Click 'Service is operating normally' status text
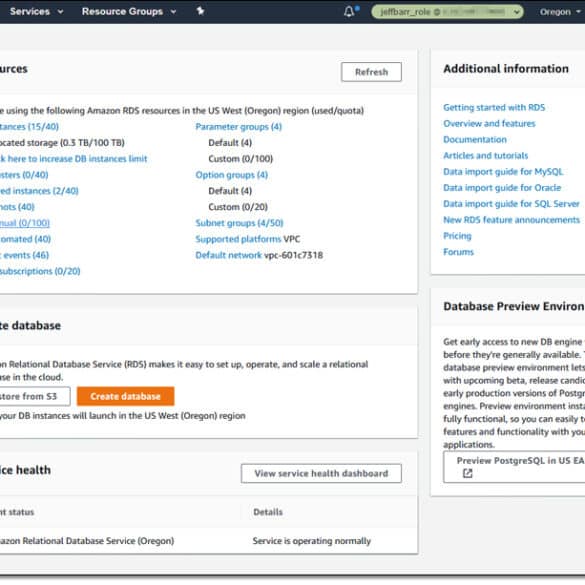Image resolution: width=585 pixels, height=585 pixels. click(312, 541)
